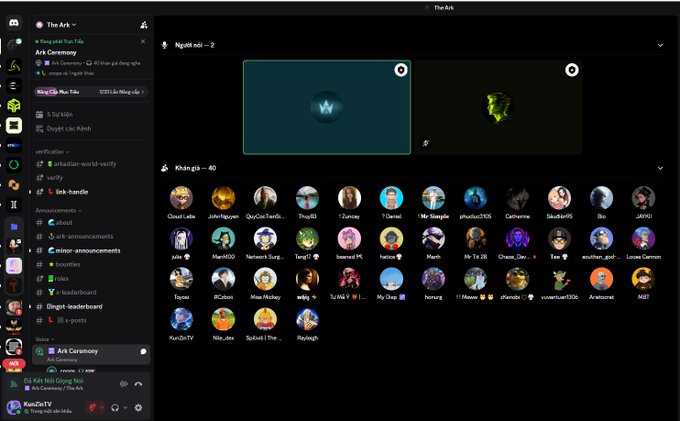Collapse the Announcements category

58,210
